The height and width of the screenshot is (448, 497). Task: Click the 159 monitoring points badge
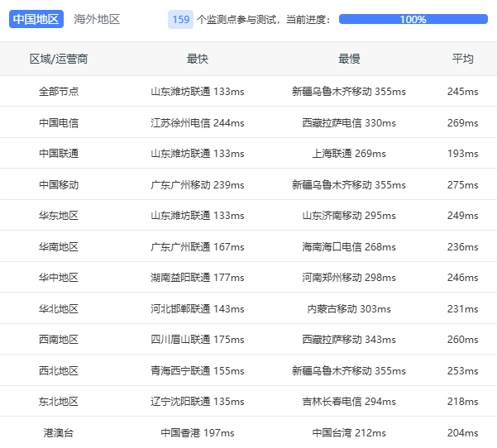pyautogui.click(x=180, y=19)
